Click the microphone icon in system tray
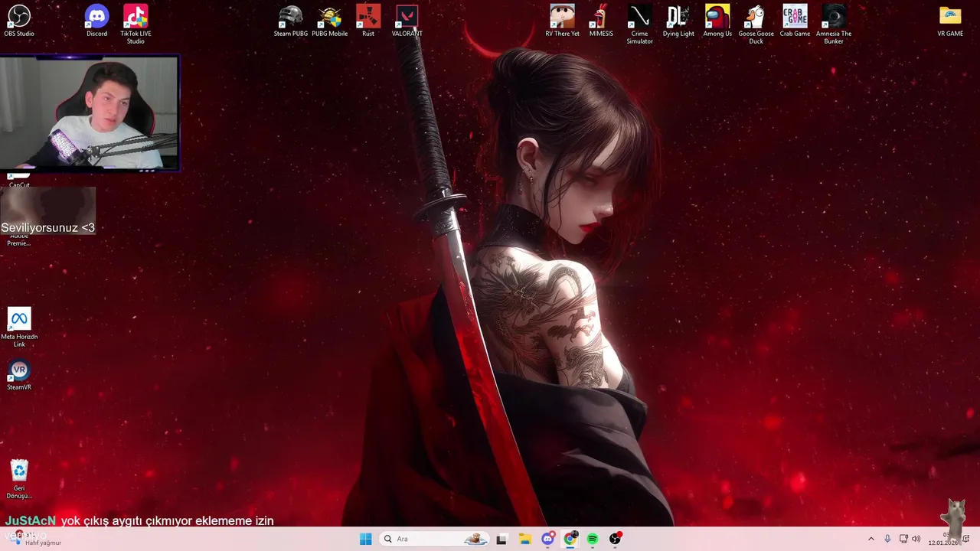Image resolution: width=980 pixels, height=551 pixels. pyautogui.click(x=887, y=539)
